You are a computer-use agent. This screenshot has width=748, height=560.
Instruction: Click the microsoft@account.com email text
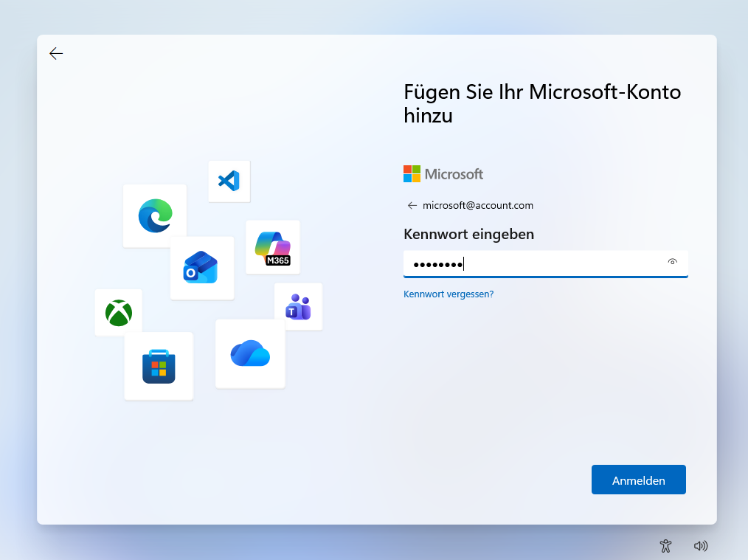477,205
